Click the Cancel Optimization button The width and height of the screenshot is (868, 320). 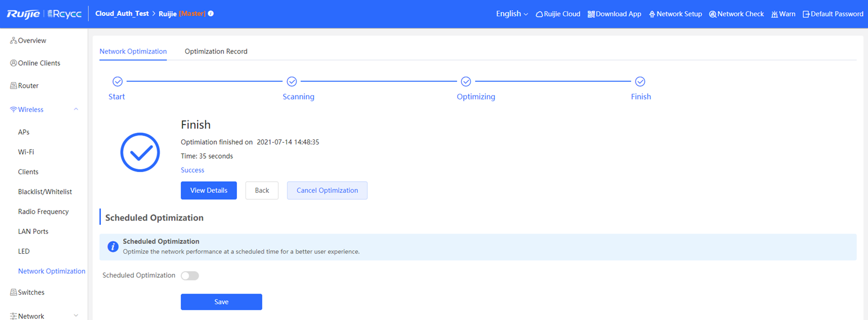tap(327, 191)
